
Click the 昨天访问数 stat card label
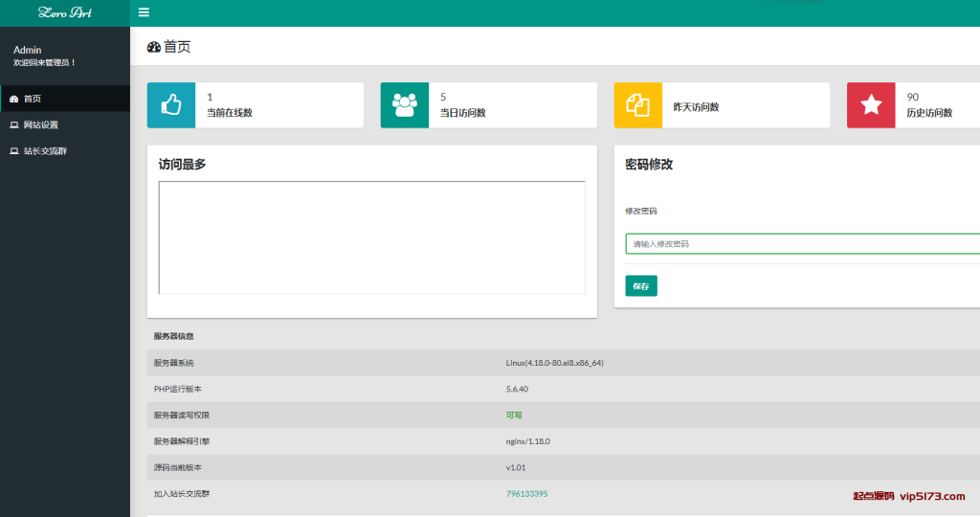click(x=696, y=107)
